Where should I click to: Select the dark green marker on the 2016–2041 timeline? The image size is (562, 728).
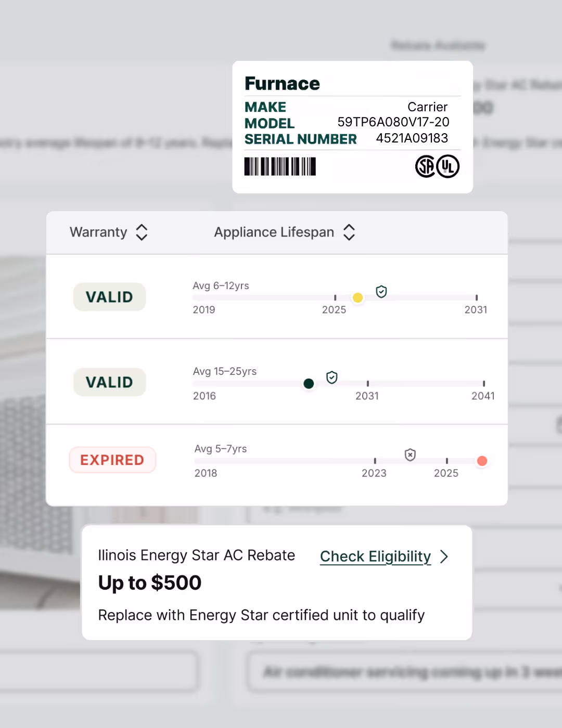pyautogui.click(x=309, y=384)
